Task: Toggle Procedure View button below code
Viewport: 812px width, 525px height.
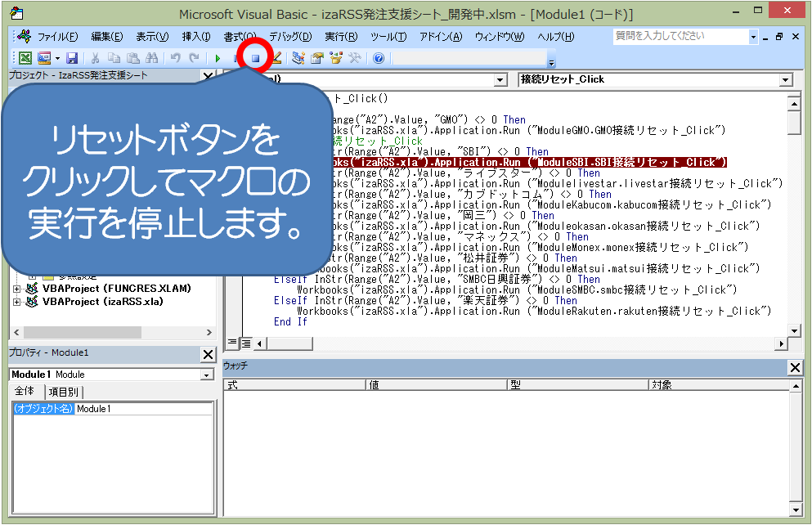Action: (x=232, y=343)
